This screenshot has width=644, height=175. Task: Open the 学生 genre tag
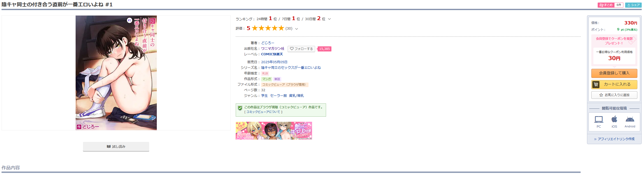264,96
